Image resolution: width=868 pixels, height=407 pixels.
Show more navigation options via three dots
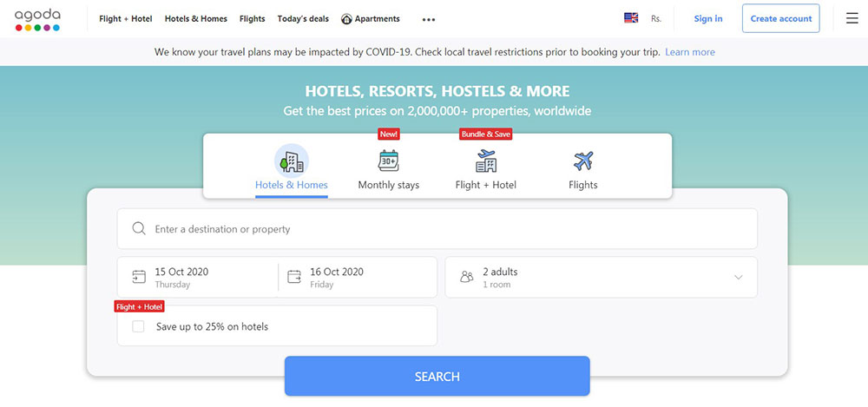(x=429, y=19)
